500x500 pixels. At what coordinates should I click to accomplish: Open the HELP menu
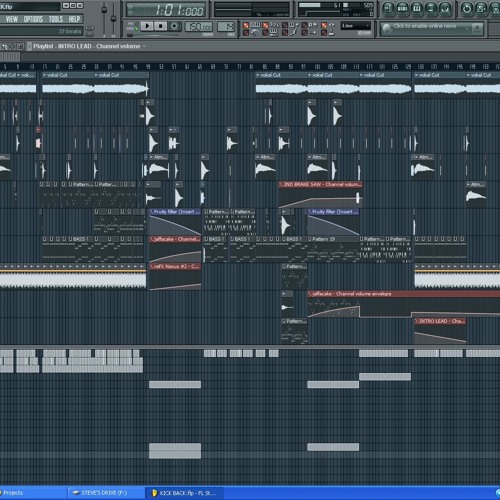click(74, 19)
